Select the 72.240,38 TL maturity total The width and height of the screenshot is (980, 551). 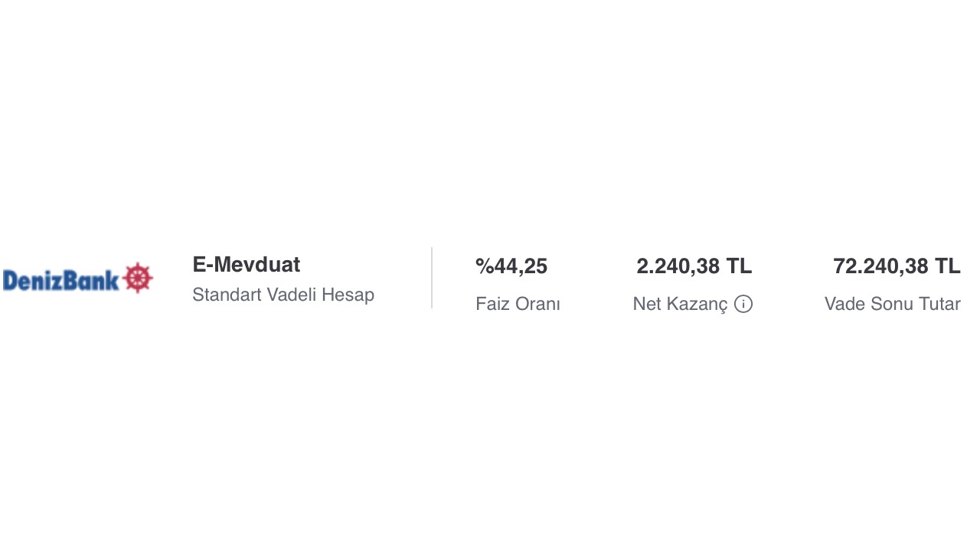click(896, 266)
